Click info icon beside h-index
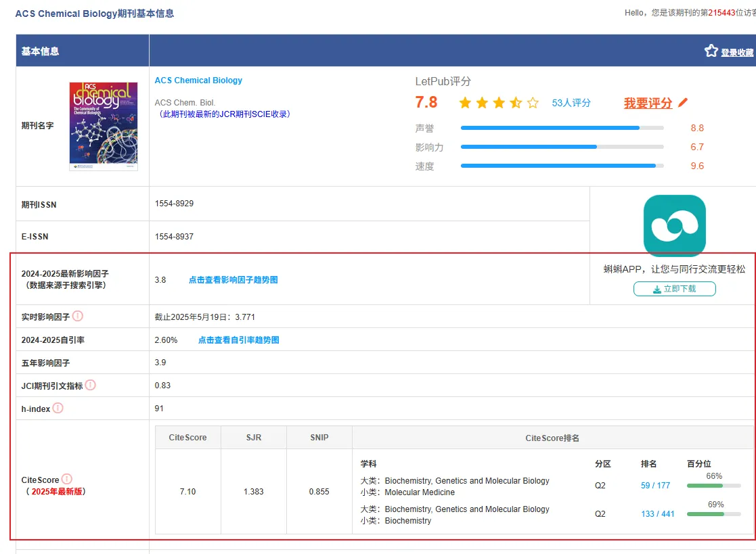 point(58,408)
